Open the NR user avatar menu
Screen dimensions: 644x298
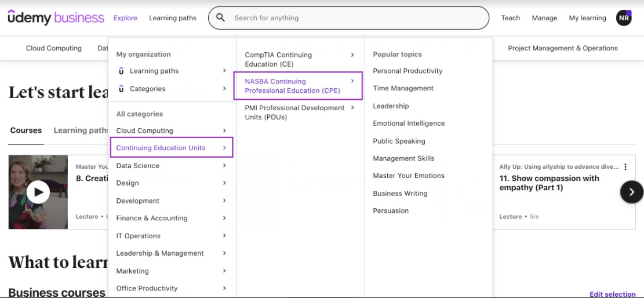[x=624, y=18]
